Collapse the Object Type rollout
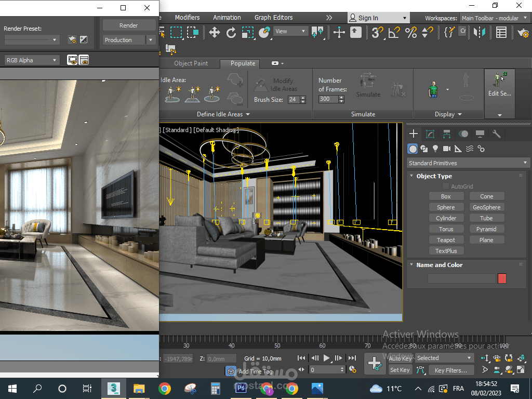 411,176
